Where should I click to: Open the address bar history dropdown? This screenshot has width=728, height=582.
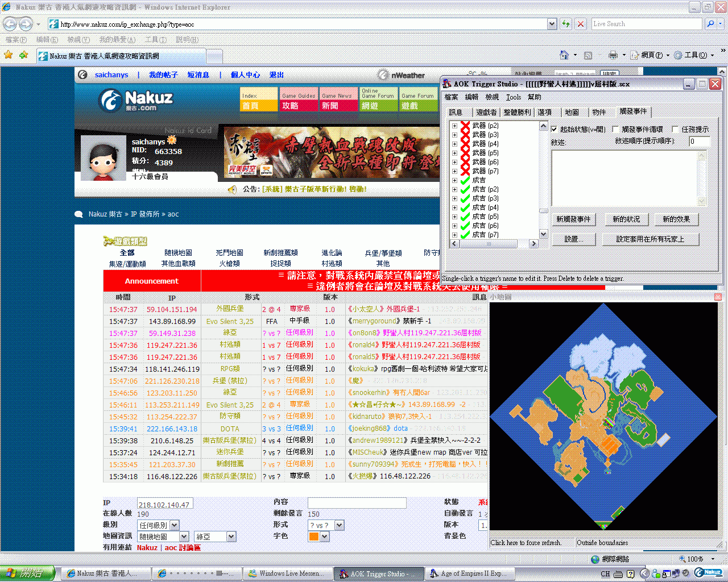[x=552, y=24]
